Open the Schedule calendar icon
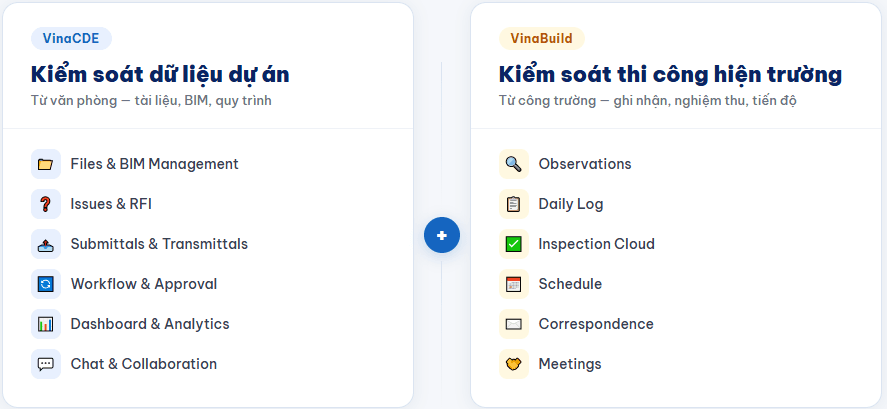This screenshot has height=409, width=887. (514, 284)
